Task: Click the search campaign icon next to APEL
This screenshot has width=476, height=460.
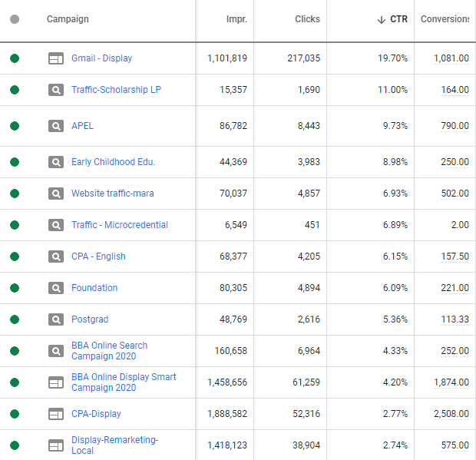Action: click(x=56, y=126)
